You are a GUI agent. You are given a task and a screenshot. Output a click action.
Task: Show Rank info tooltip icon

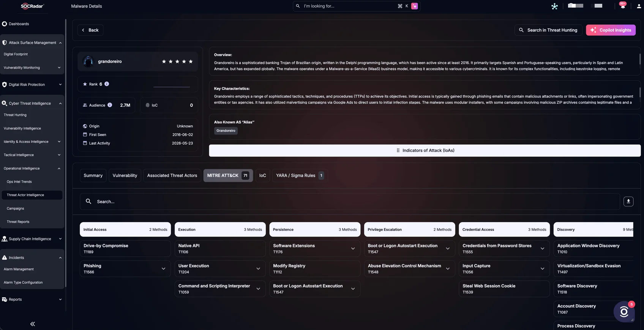click(x=107, y=84)
